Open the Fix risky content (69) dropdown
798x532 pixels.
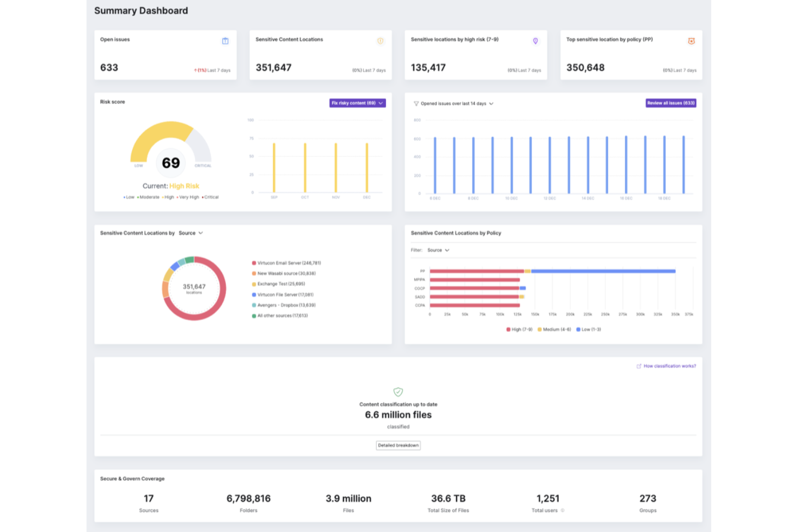point(357,103)
